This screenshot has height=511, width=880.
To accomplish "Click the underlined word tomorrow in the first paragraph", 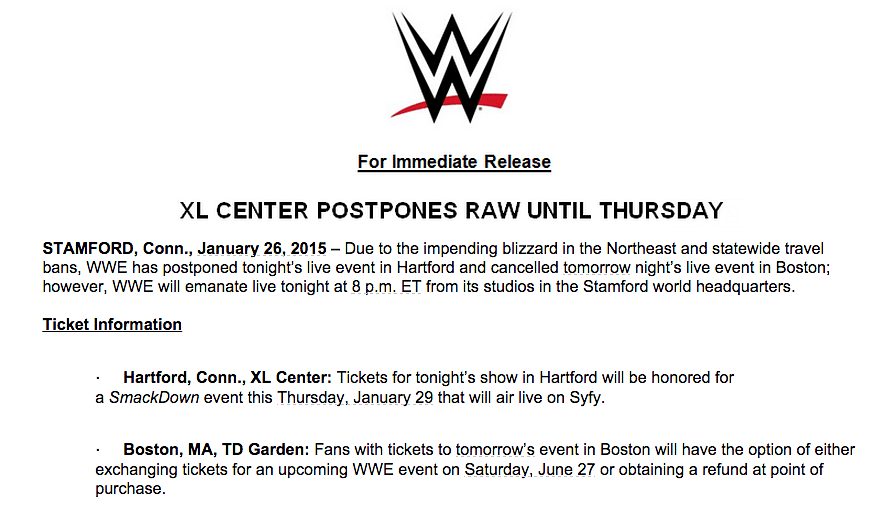I will (597, 268).
